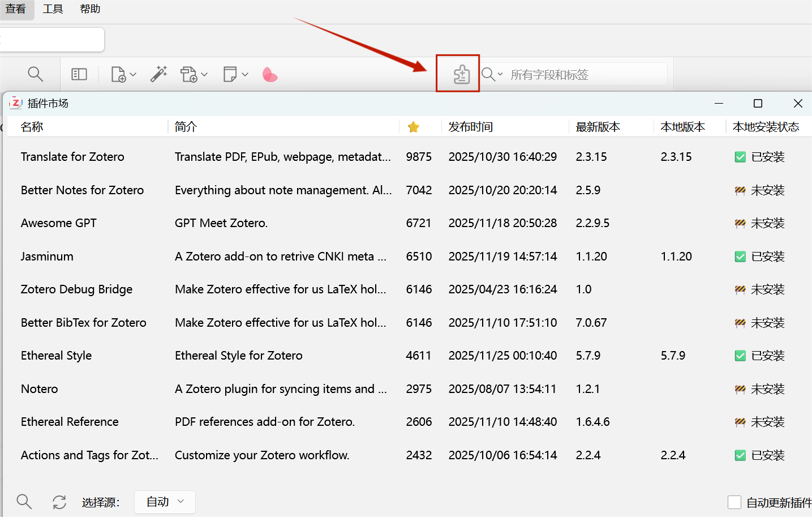The height and width of the screenshot is (517, 812).
Task: Sort by the 本地安装状态 column header
Action: (766, 127)
